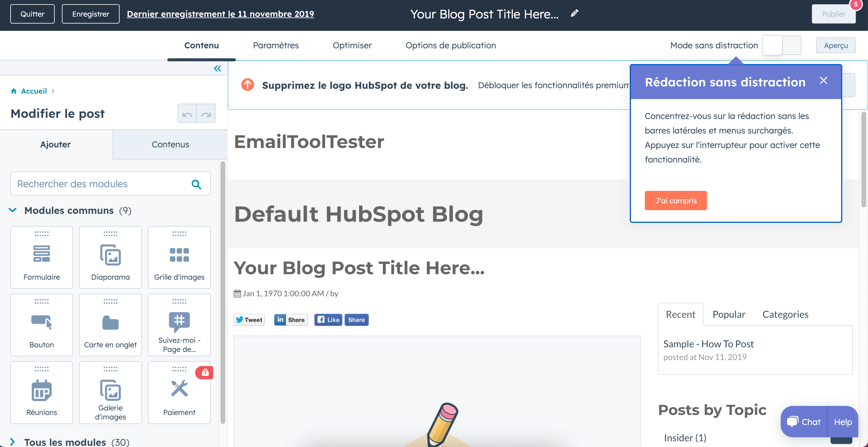This screenshot has width=868, height=447.
Task: Click J'ai compris to dismiss tooltip
Action: (x=676, y=200)
